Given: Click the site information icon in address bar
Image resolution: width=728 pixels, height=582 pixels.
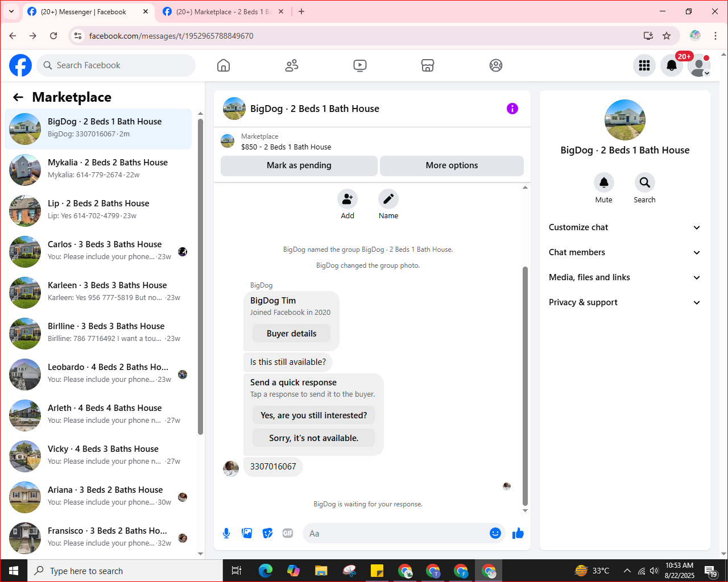Looking at the screenshot, I should (78, 36).
